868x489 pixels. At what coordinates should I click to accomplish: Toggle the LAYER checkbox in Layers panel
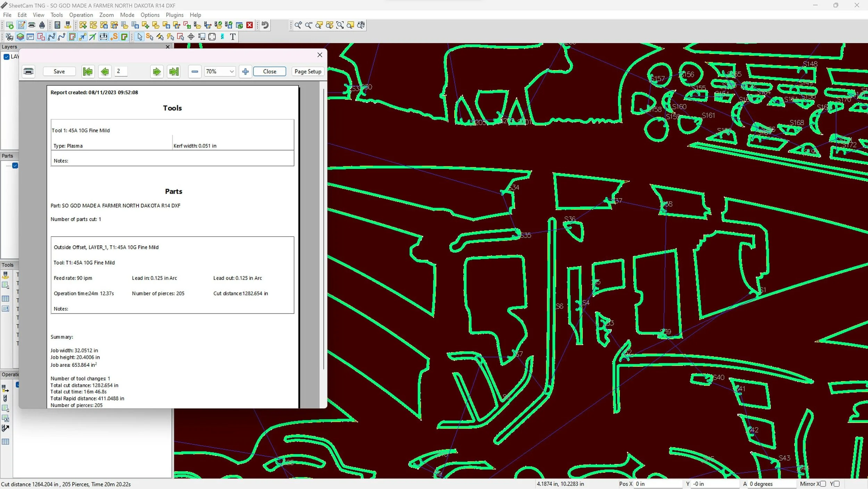click(6, 57)
